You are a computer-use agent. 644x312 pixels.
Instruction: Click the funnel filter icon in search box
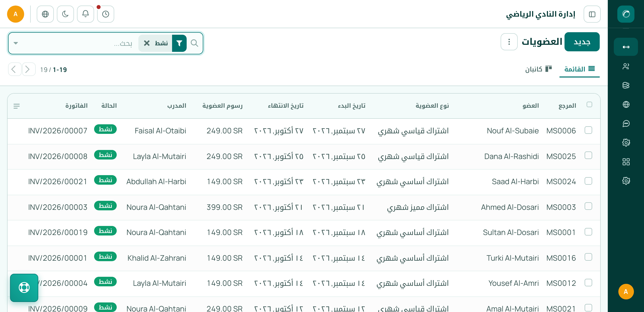click(179, 43)
